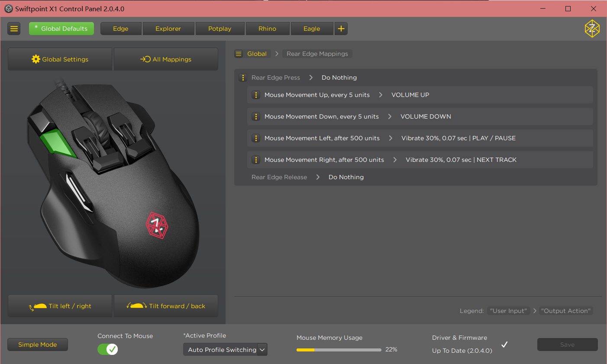Image resolution: width=607 pixels, height=364 pixels.
Task: Click the Rear Edge Release label
Action: tap(279, 177)
